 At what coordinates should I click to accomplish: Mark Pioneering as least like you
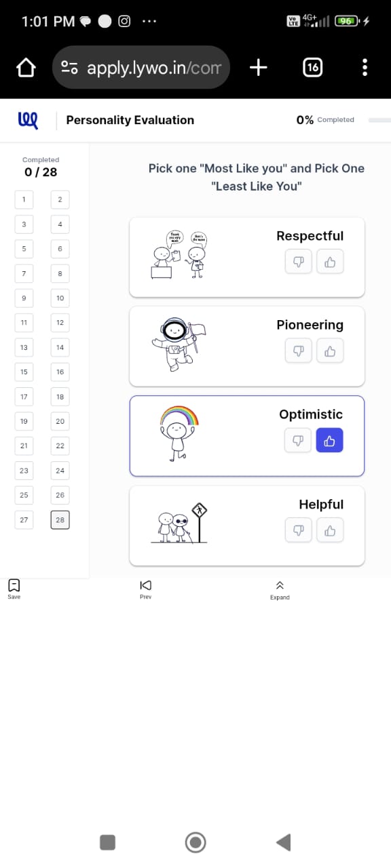[x=298, y=351]
